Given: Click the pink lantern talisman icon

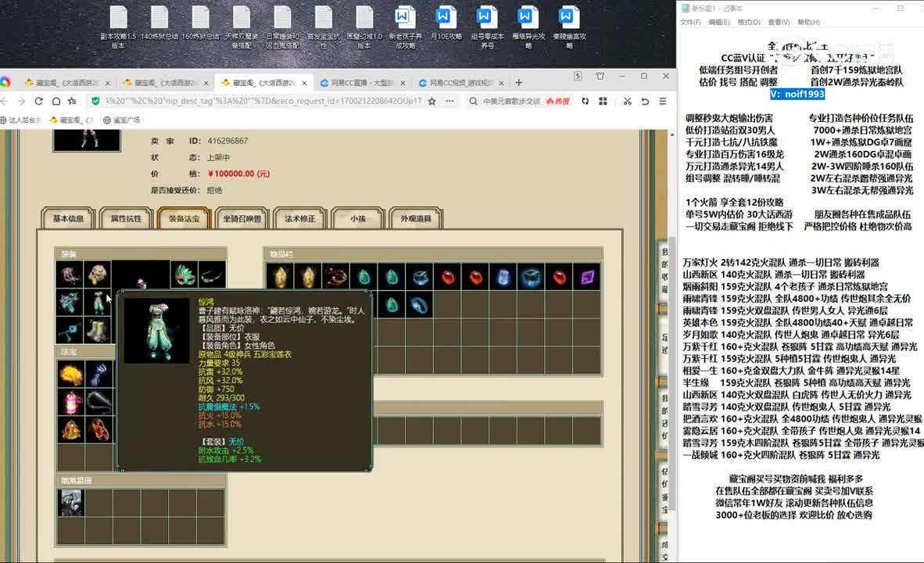Looking at the screenshot, I should [x=70, y=402].
